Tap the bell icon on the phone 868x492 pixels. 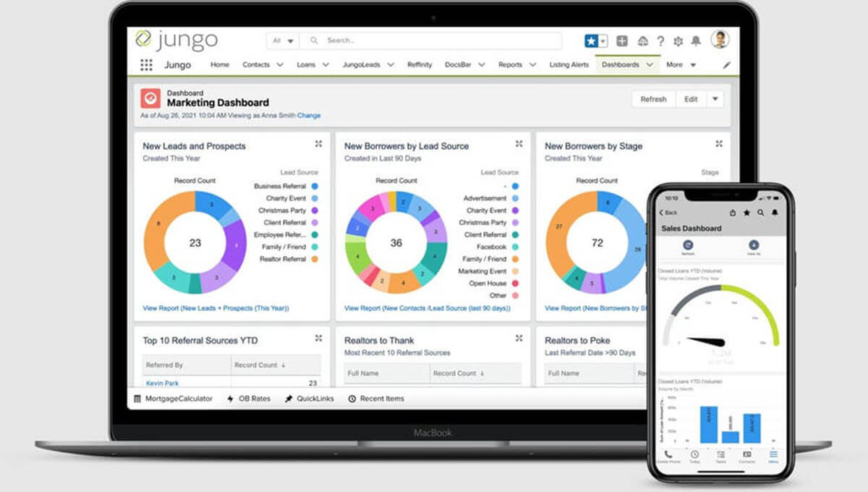point(774,213)
